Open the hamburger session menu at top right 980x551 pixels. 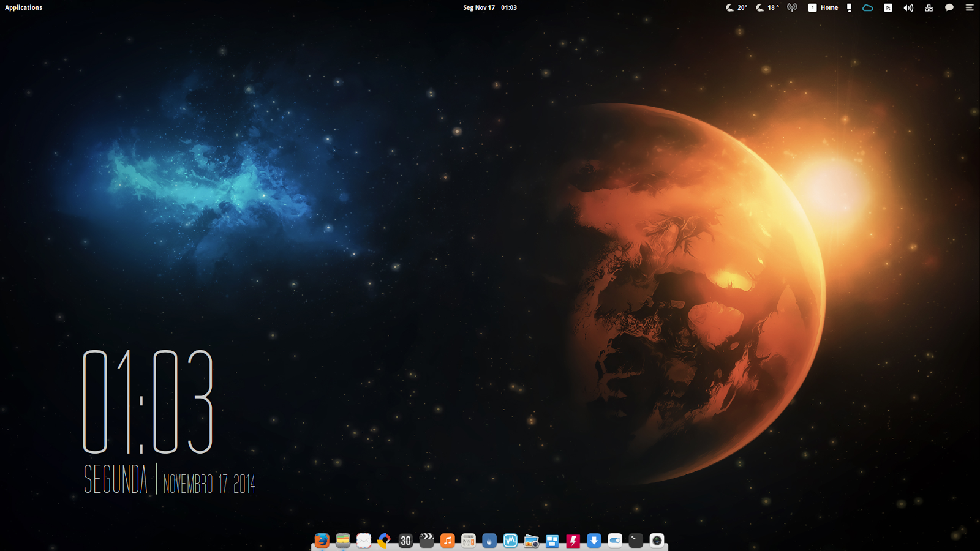click(x=969, y=7)
